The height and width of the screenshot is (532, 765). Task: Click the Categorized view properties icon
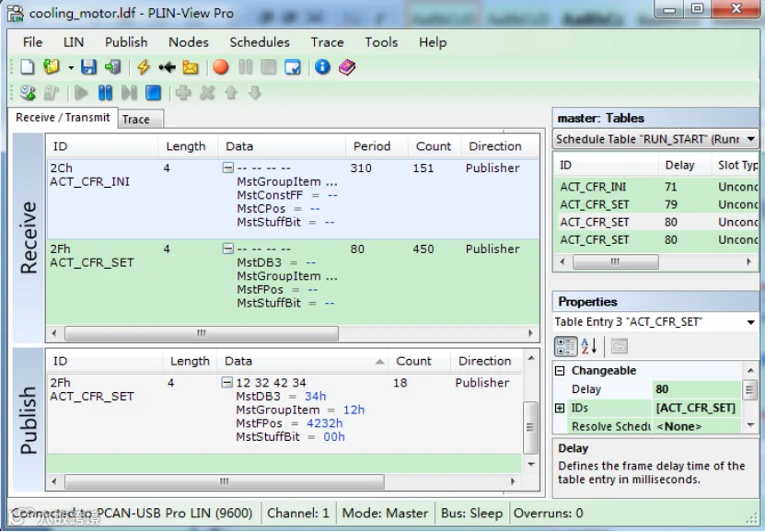pyautogui.click(x=566, y=347)
